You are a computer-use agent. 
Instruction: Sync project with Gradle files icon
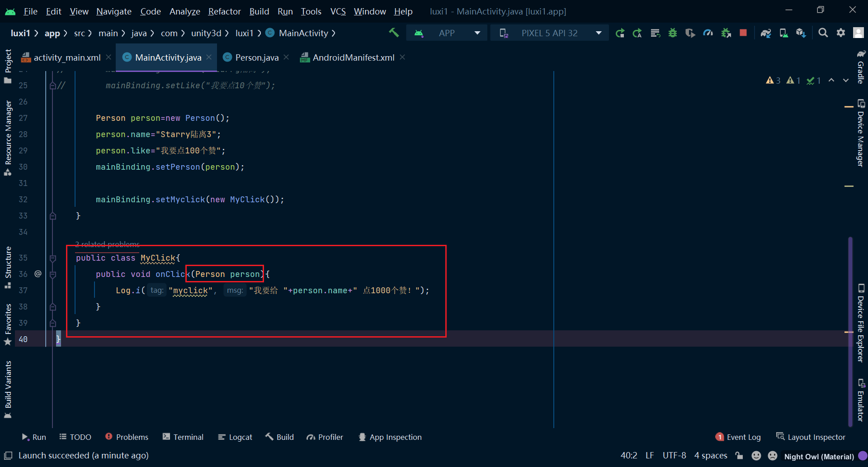click(766, 33)
